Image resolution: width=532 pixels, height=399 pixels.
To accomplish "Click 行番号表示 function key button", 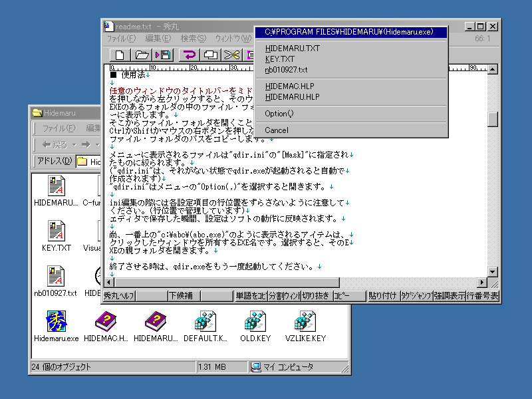I will (x=483, y=296).
